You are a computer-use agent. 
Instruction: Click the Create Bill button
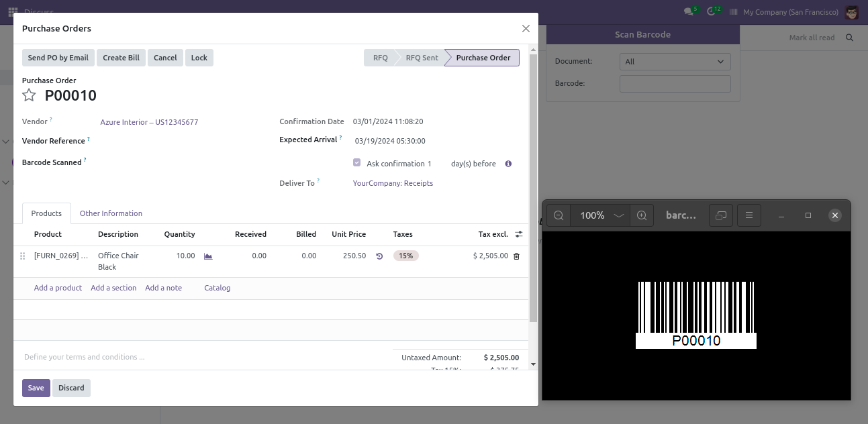click(x=121, y=58)
